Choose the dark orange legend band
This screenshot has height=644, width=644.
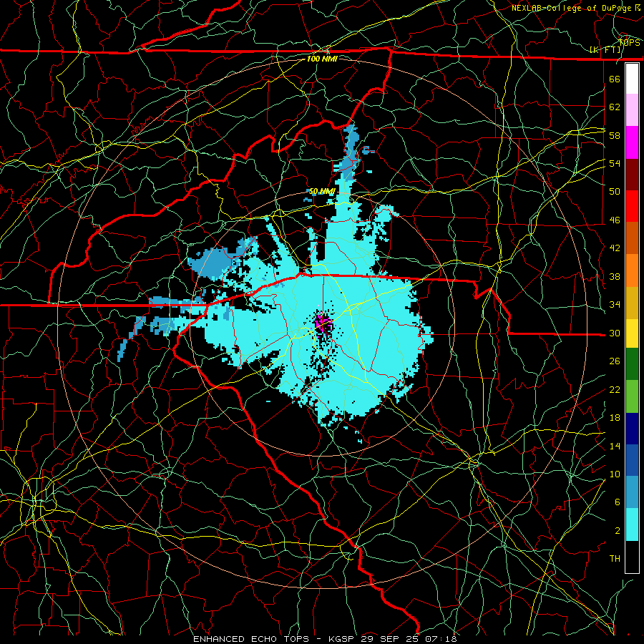click(x=632, y=238)
